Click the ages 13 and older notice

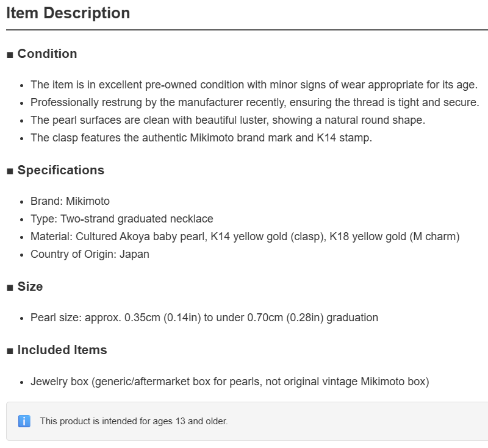134,421
